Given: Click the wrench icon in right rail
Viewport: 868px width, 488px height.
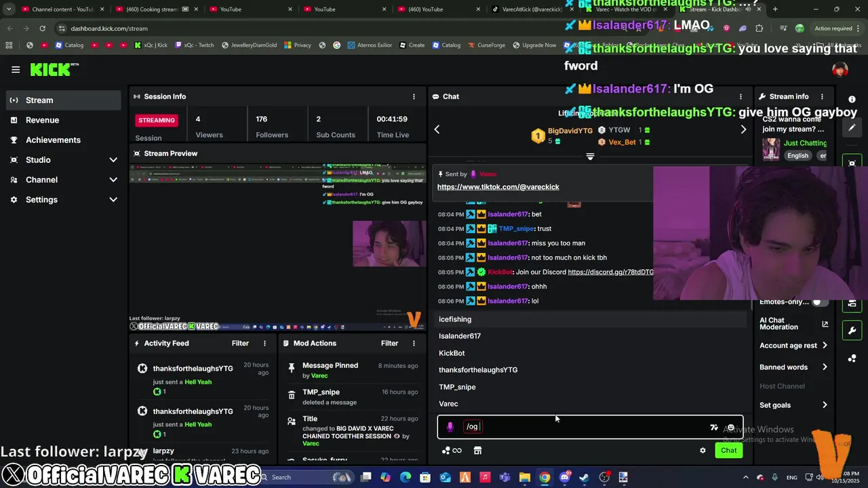Looking at the screenshot, I should (x=852, y=331).
